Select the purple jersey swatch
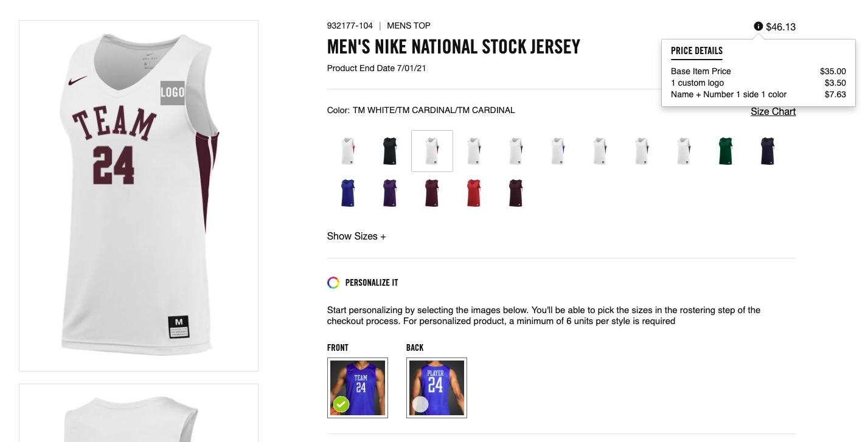This screenshot has width=868, height=442. [x=389, y=192]
